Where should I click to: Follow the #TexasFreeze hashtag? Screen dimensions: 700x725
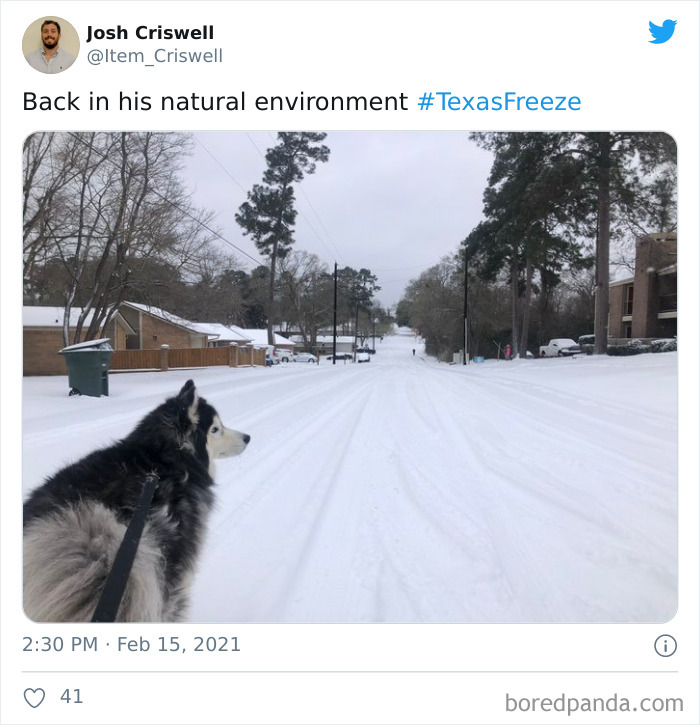[x=499, y=102]
